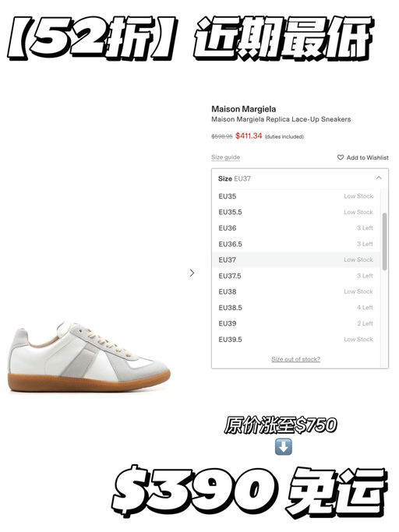399x532 pixels.
Task: Choose EU39.5 low stock option
Action: tap(296, 340)
